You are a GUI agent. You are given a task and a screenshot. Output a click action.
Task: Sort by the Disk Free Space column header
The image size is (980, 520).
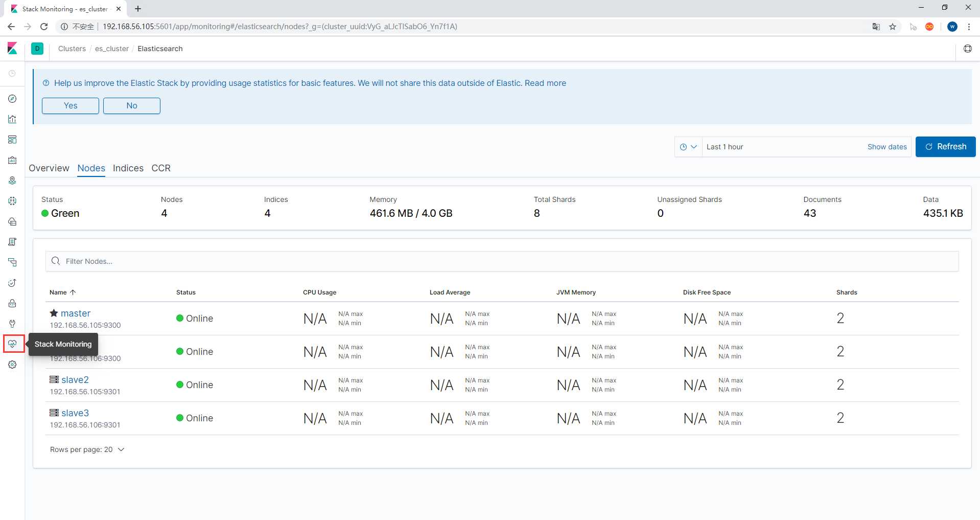707,292
